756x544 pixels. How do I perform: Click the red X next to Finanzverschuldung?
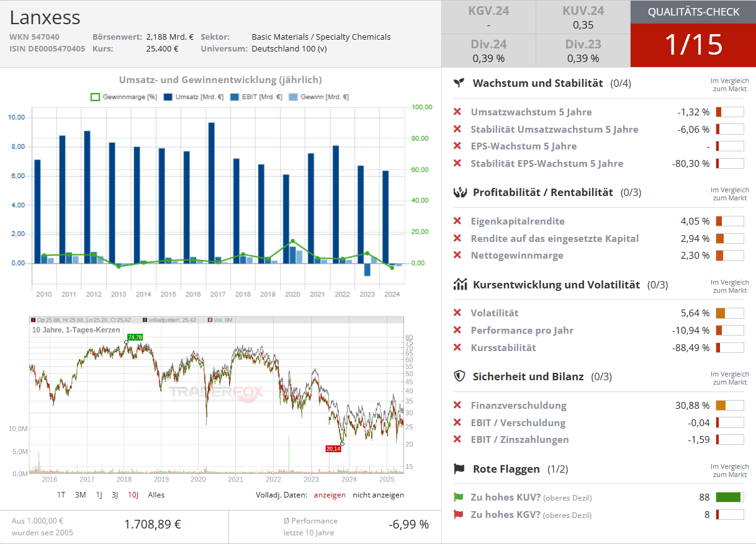point(457,405)
